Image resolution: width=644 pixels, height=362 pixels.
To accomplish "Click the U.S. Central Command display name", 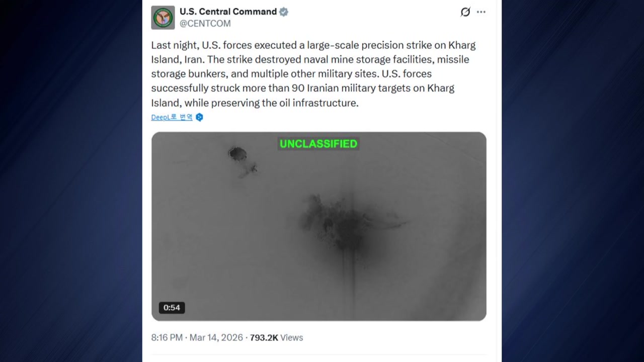I will (x=228, y=12).
